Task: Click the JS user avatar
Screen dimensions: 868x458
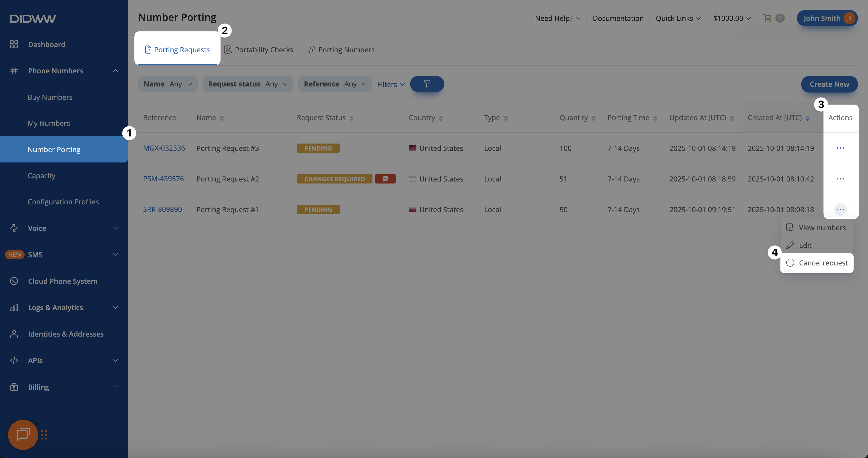Action: [849, 18]
